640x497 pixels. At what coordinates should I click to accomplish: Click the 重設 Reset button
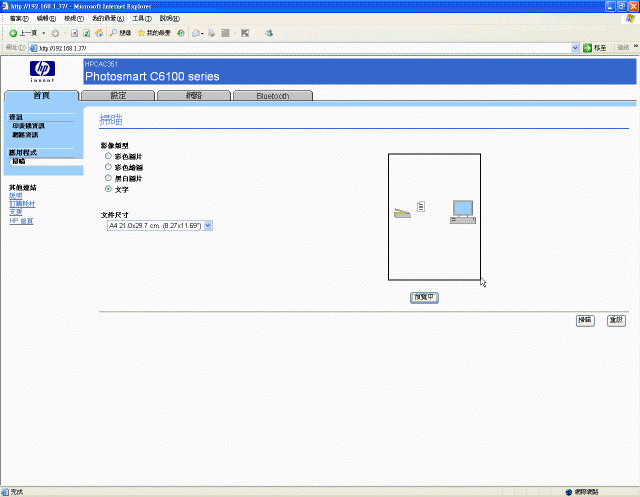pos(616,320)
